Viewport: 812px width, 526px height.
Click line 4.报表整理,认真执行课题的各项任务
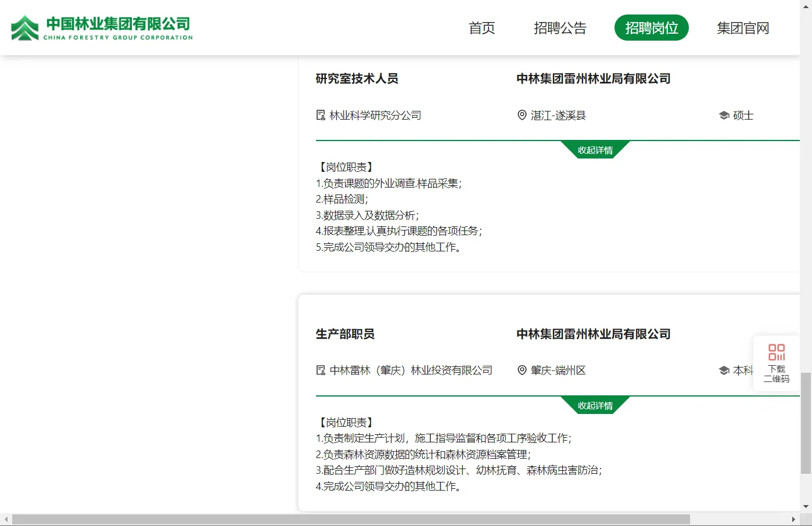tap(398, 231)
